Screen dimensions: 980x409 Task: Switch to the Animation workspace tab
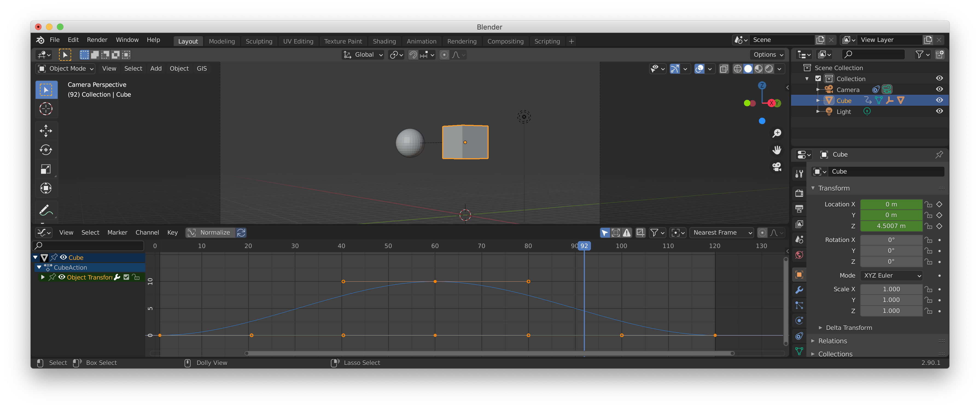pos(421,41)
